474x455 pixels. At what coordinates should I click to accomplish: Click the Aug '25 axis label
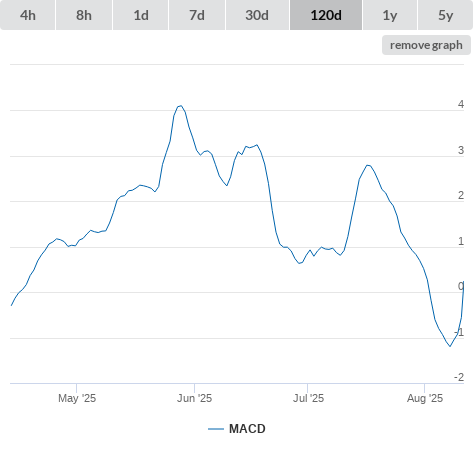425,398
